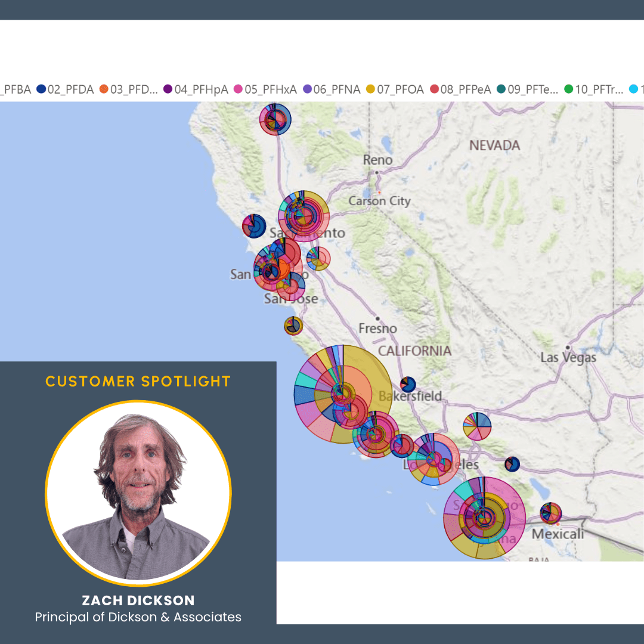This screenshot has height=644, width=644.
Task: Click the large pie chart over San Diego
Action: click(484, 518)
